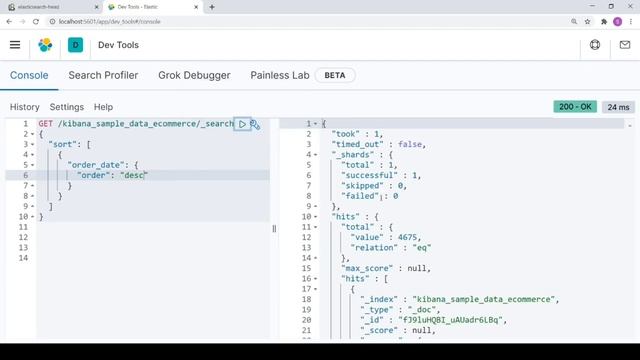Click the 24 ms response time badge
Viewport: 640px width, 360px height.
pos(618,107)
